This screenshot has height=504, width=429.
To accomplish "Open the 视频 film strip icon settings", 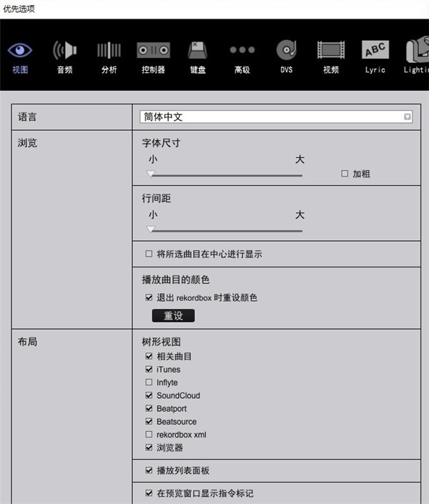I will click(x=331, y=57).
